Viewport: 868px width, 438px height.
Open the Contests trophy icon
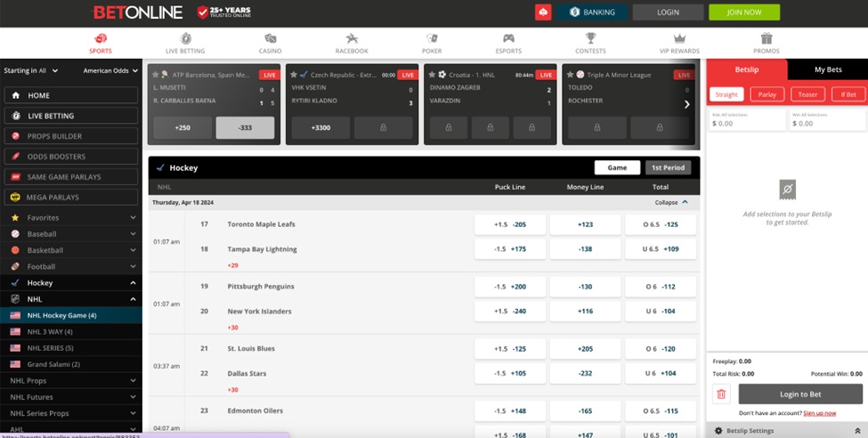[x=590, y=39]
